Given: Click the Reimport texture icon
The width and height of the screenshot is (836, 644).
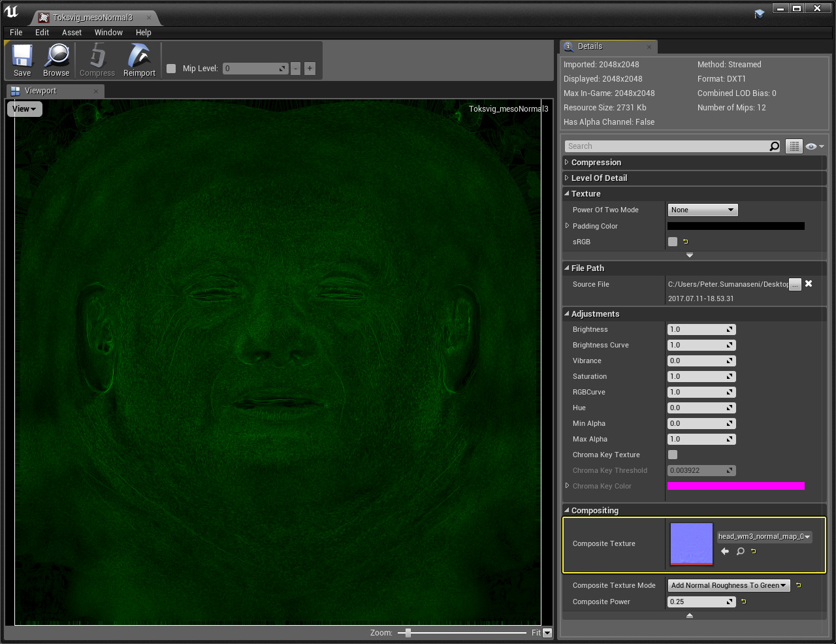Looking at the screenshot, I should pos(139,60).
